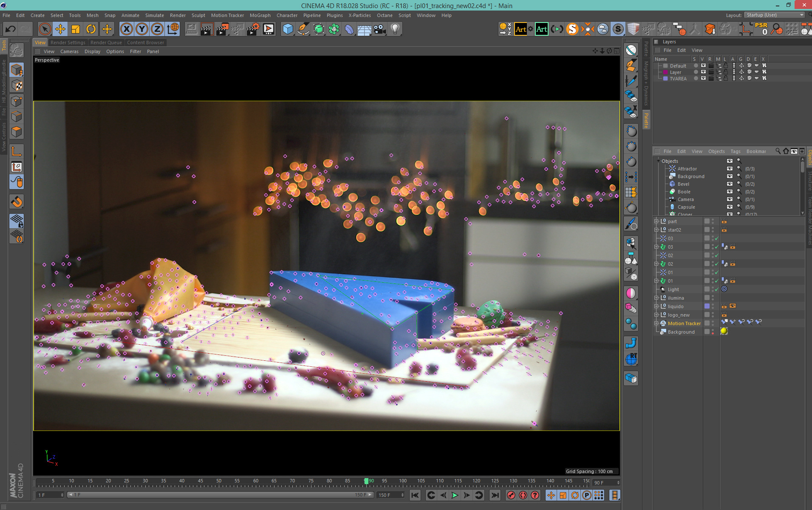Play the animation forward

point(455,495)
